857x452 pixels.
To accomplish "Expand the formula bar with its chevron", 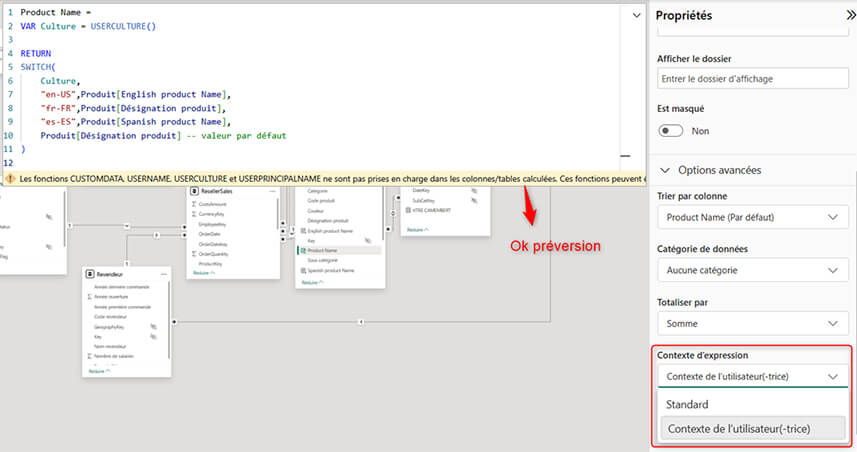I will pyautogui.click(x=637, y=15).
